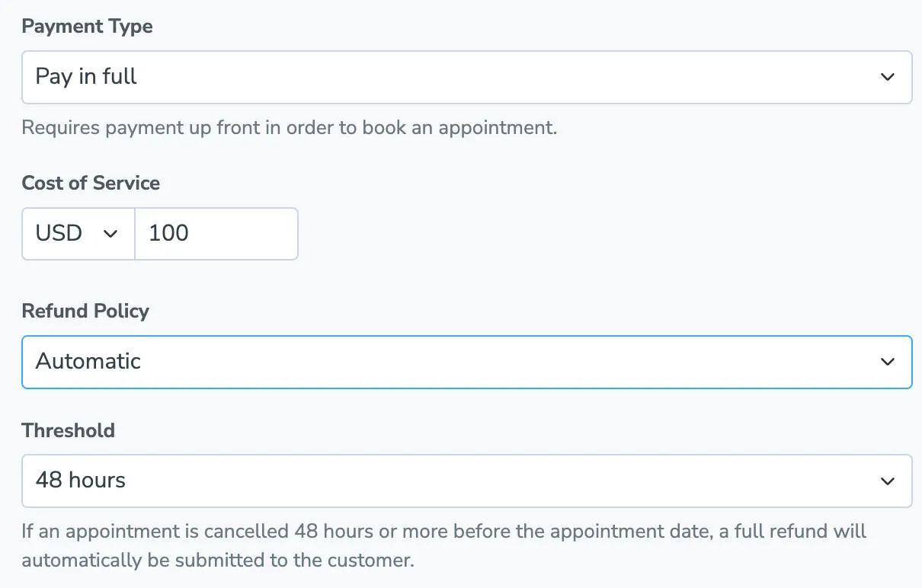Click the USD label inside the currency selector
Viewport: 922px width, 588px height.
pos(58,233)
